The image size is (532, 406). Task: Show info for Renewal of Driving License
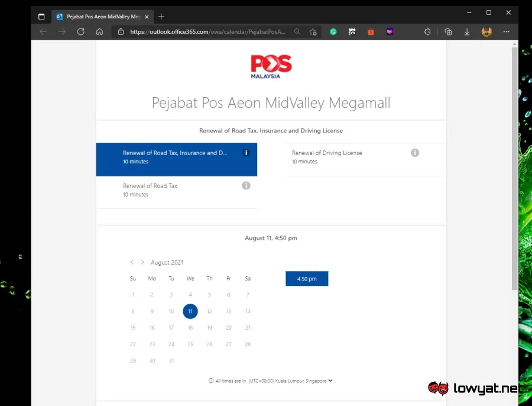(x=415, y=153)
